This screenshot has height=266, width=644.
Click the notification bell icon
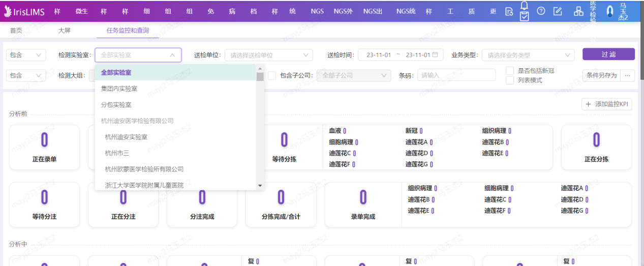(x=525, y=5)
